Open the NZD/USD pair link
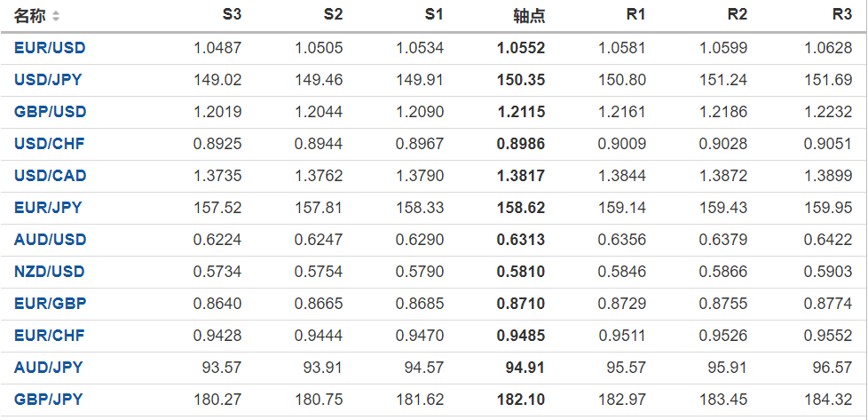Image resolution: width=868 pixels, height=420 pixels. coord(50,272)
